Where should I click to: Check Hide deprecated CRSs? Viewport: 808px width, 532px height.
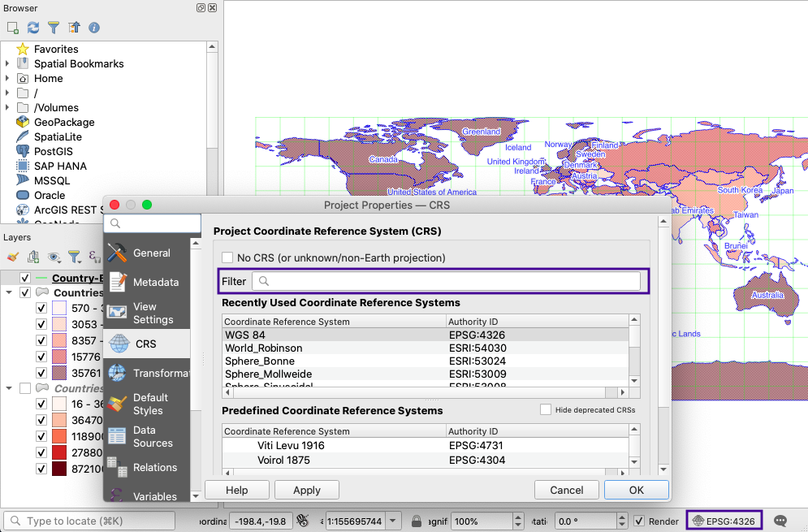(544, 409)
